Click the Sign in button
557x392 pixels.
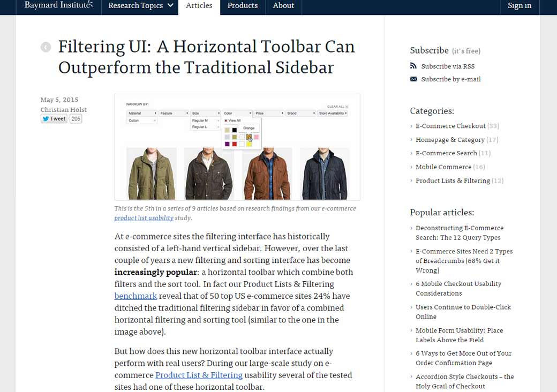coord(519,6)
